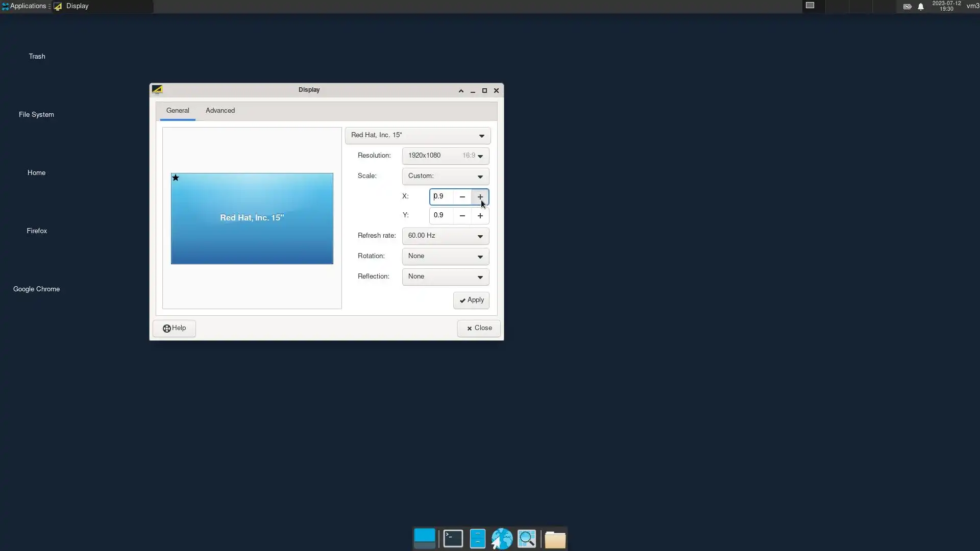Open the file manager dock icon

(477, 539)
